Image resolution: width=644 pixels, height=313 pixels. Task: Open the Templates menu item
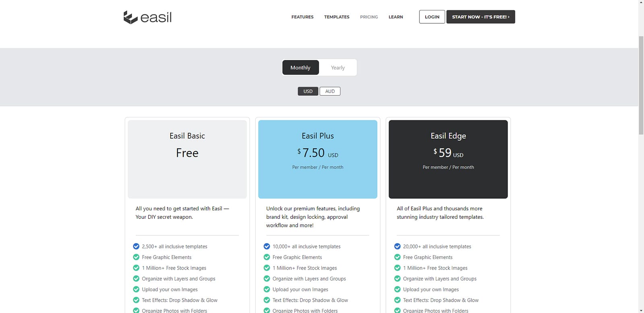pyautogui.click(x=336, y=17)
